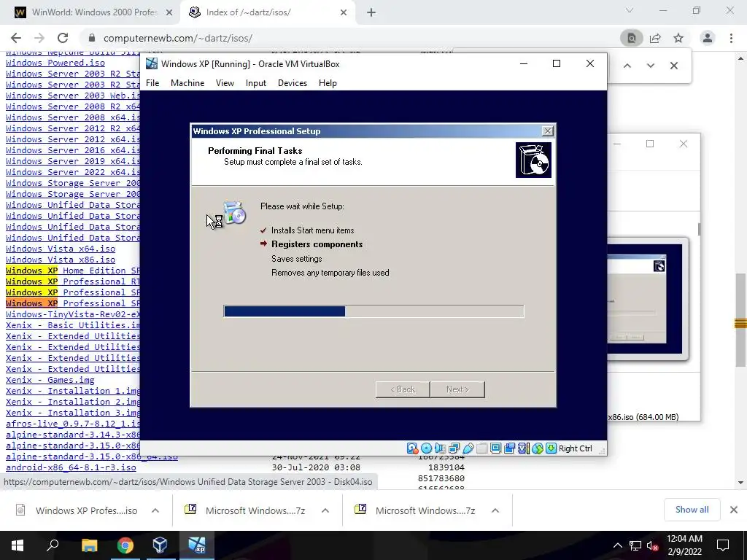Screen dimensions: 747x560
Task: Click the keyboard capture green arrow icon
Action: [x=551, y=448]
